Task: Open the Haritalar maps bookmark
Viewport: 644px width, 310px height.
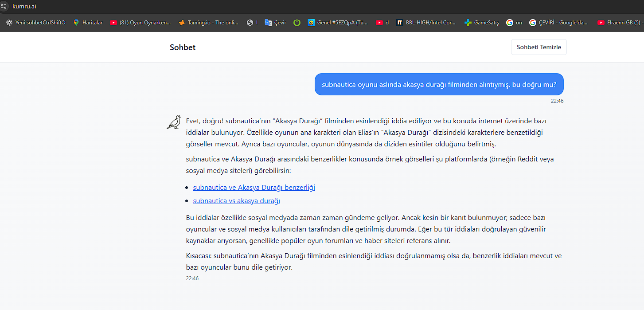Action: click(x=88, y=23)
